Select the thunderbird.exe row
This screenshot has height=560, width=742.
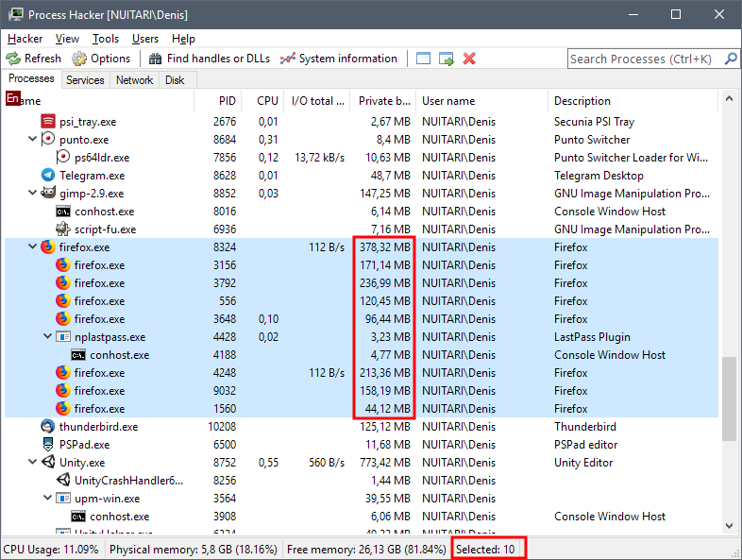click(362, 427)
